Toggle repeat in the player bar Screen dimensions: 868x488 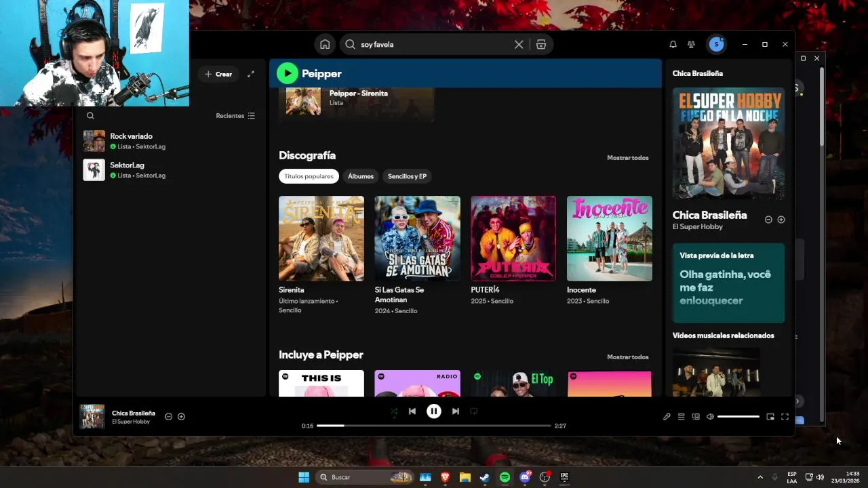(474, 411)
